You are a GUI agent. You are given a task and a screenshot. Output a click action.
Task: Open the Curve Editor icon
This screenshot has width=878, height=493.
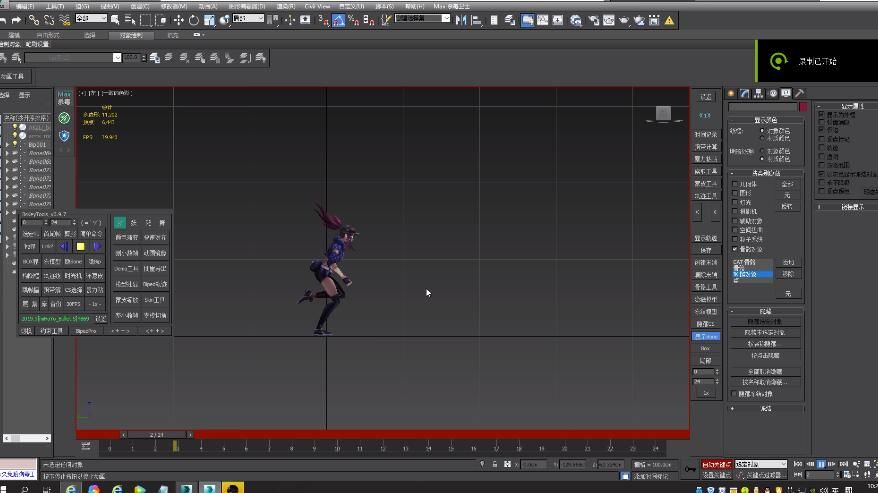pyautogui.click(x=543, y=20)
